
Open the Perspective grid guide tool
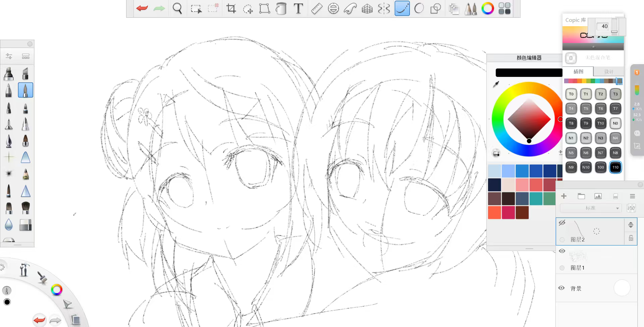(x=367, y=9)
